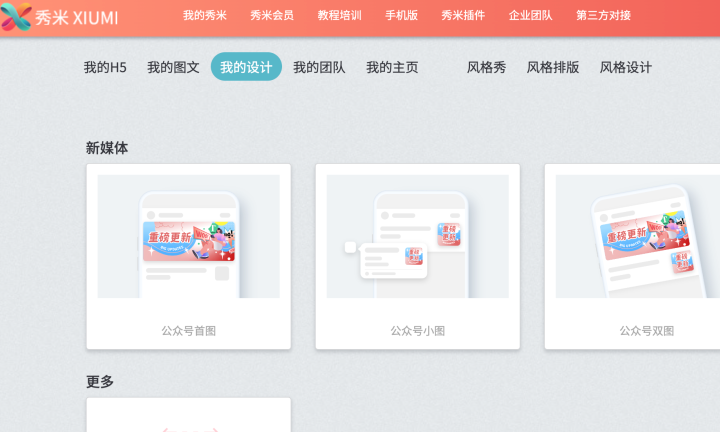Switch to 我的主页 tab
Image resolution: width=720 pixels, height=432 pixels.
click(392, 67)
